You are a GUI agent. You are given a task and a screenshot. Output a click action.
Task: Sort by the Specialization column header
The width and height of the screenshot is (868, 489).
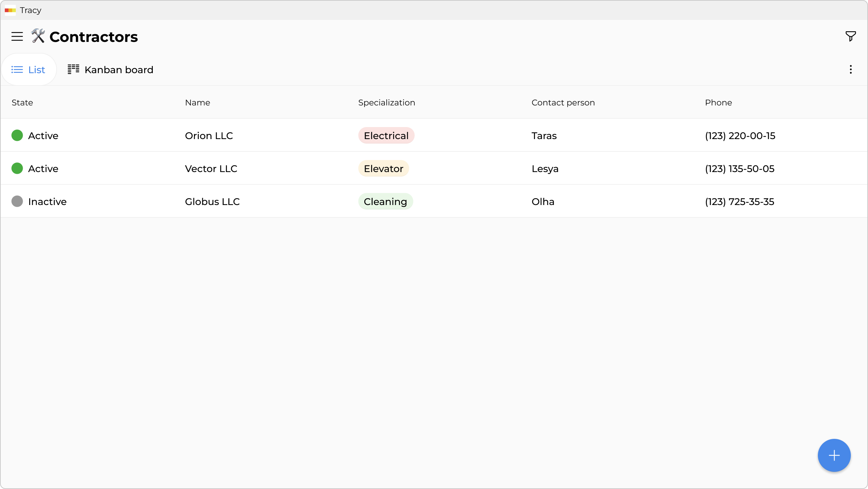point(387,103)
